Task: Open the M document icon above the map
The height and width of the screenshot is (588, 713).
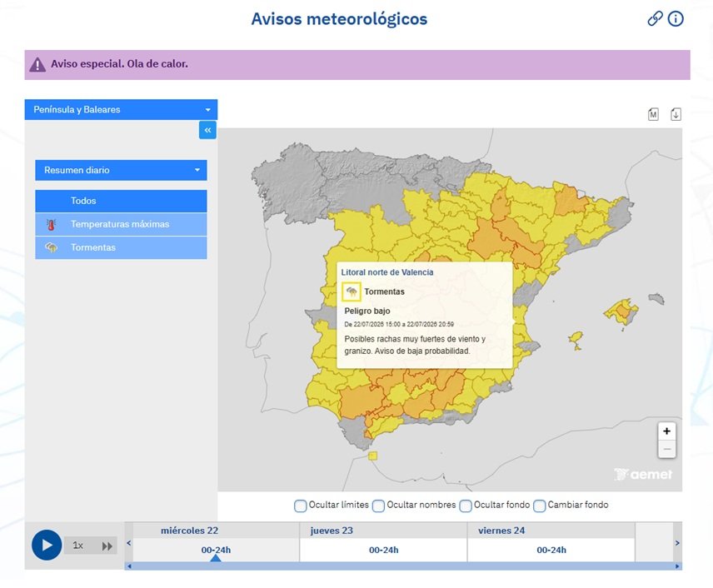Action: [x=653, y=114]
